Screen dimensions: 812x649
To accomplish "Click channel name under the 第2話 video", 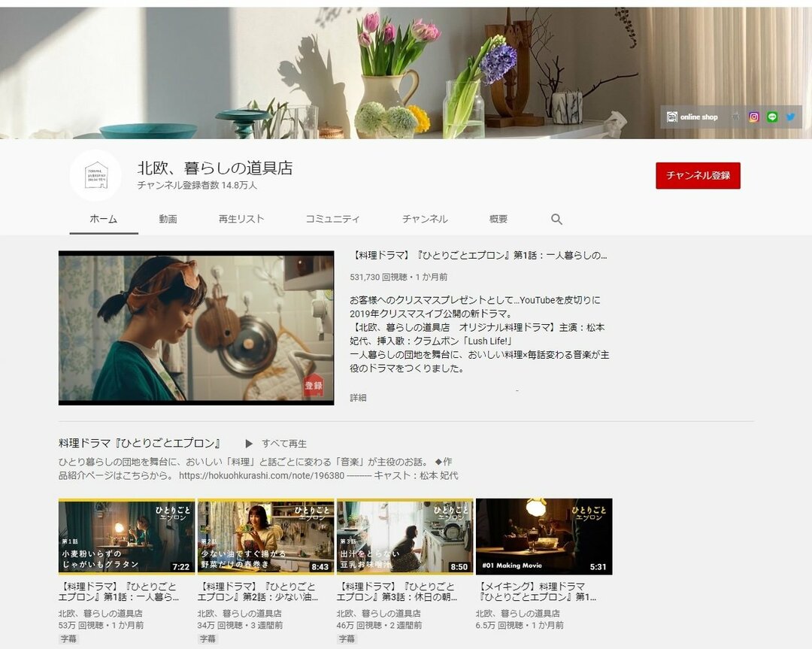I will click(240, 613).
